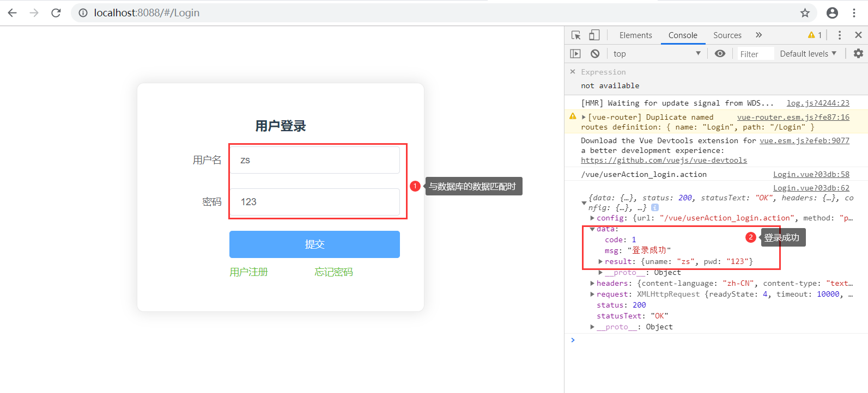Screen dimensions: 868x393
Task: Open the 用户注册 link
Action: coord(248,272)
